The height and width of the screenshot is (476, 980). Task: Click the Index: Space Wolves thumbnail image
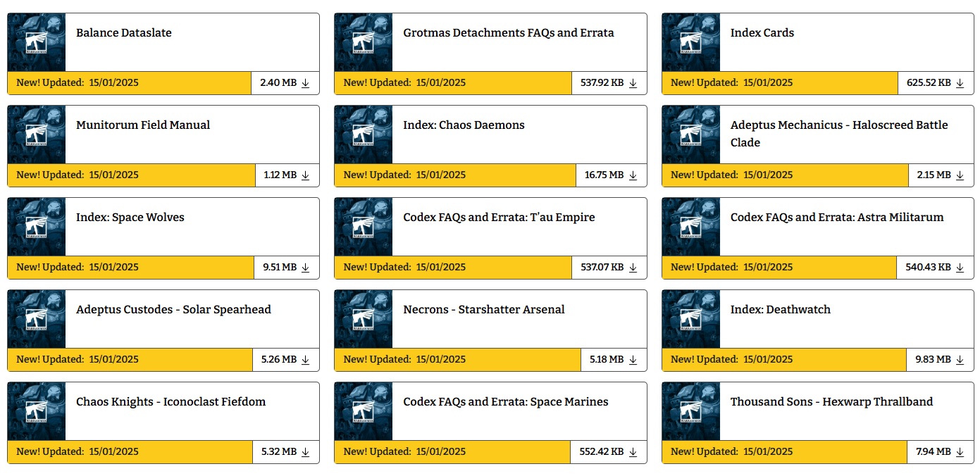pyautogui.click(x=37, y=227)
